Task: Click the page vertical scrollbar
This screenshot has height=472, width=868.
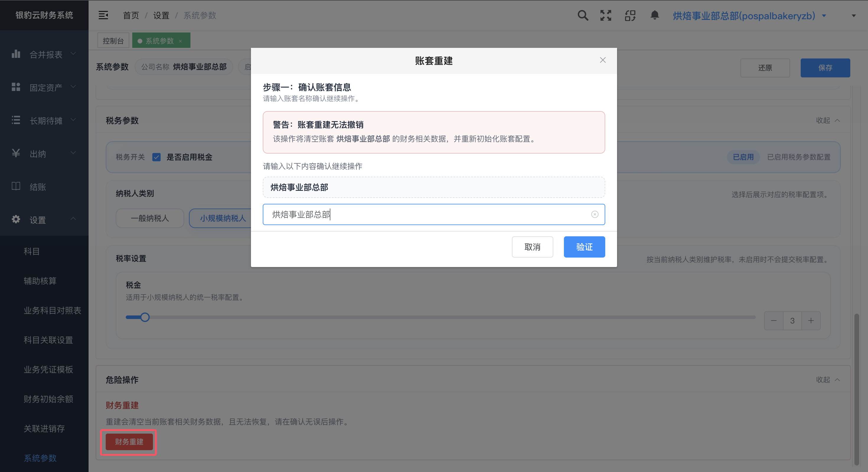Action: 856,389
